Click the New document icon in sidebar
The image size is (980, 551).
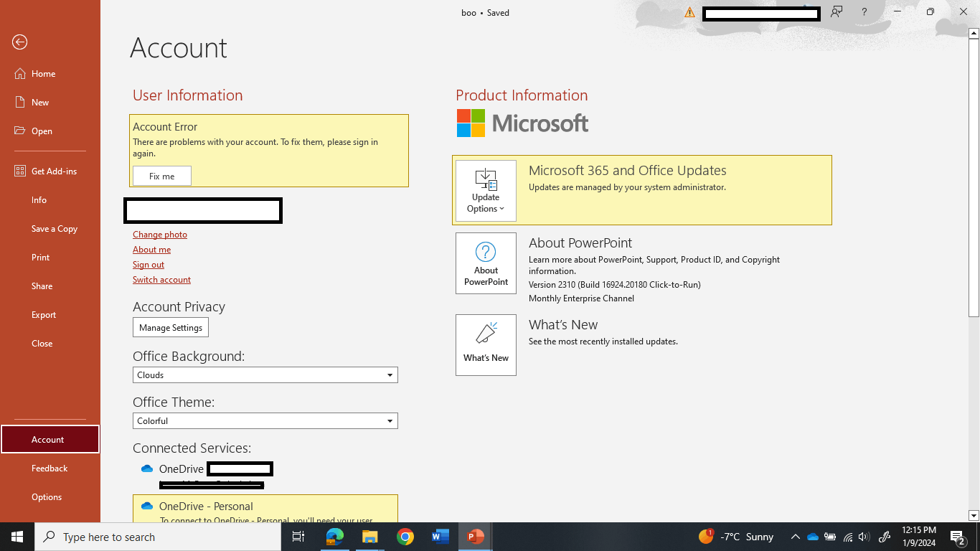point(19,103)
